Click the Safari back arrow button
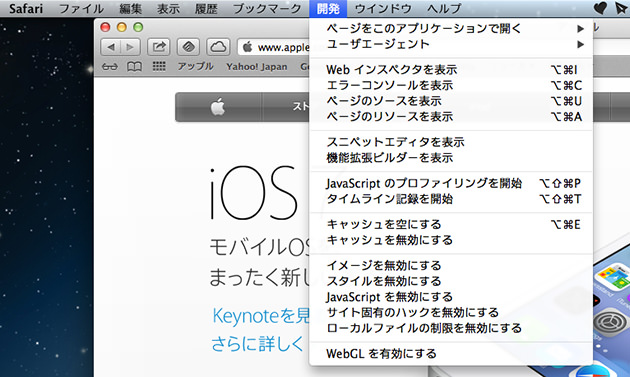630x377 pixels. coord(110,47)
